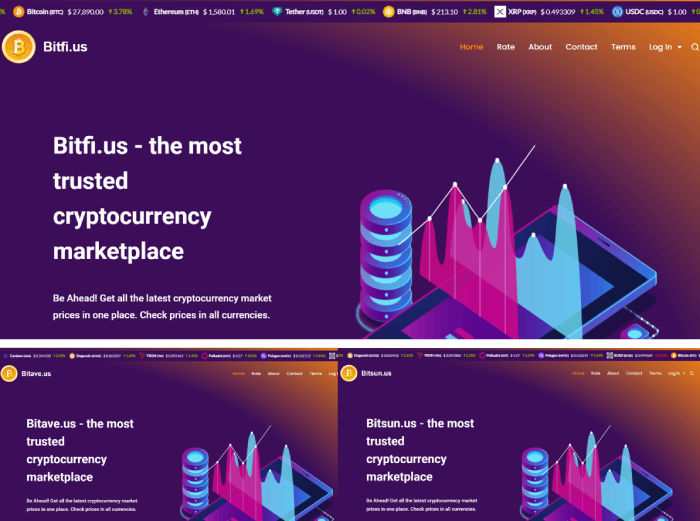Open the Contact menu item on Bitfi.us
Image resolution: width=700 pixels, height=521 pixels.
(x=581, y=47)
